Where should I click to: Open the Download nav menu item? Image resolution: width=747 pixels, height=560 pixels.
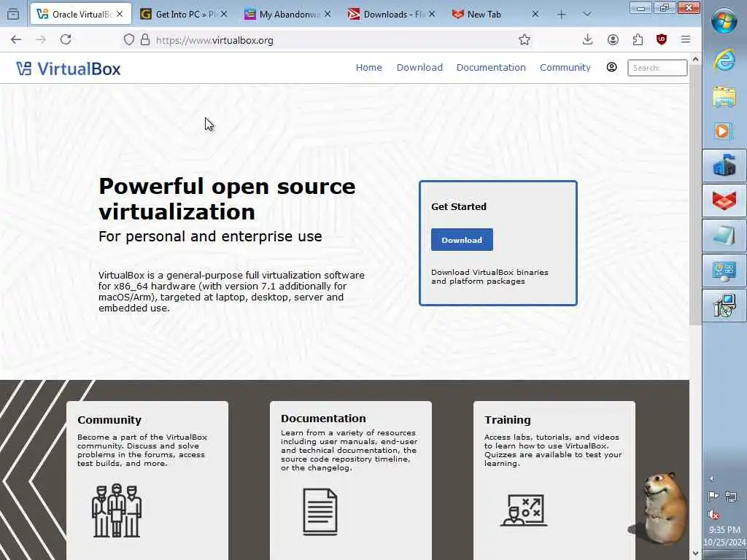(x=419, y=68)
